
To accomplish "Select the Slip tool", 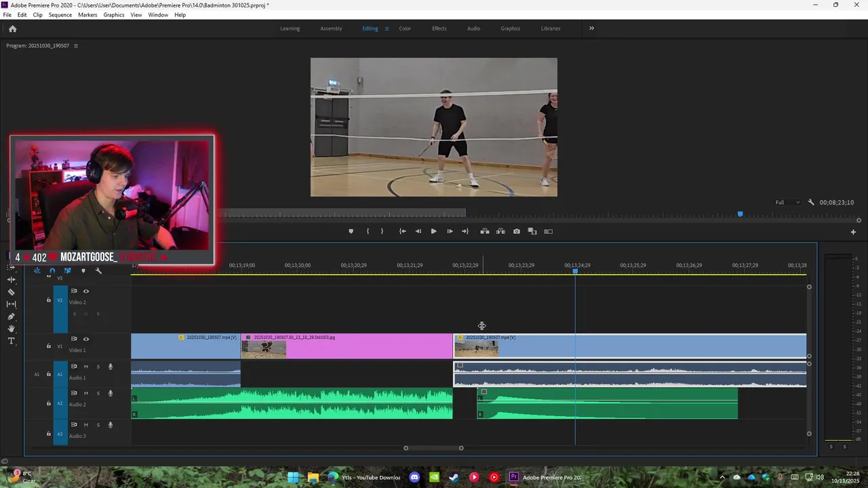I will click(11, 304).
